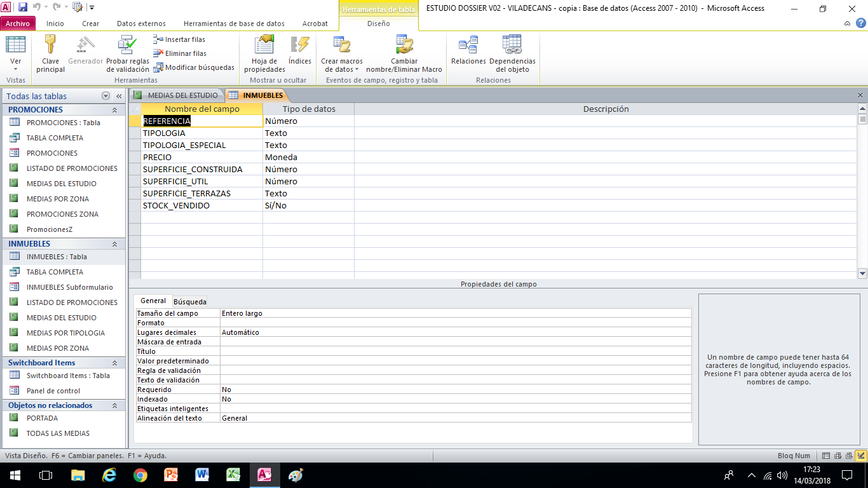Image resolution: width=868 pixels, height=488 pixels.
Task: Click the Save icon in quick access toolbar
Action: (23, 8)
